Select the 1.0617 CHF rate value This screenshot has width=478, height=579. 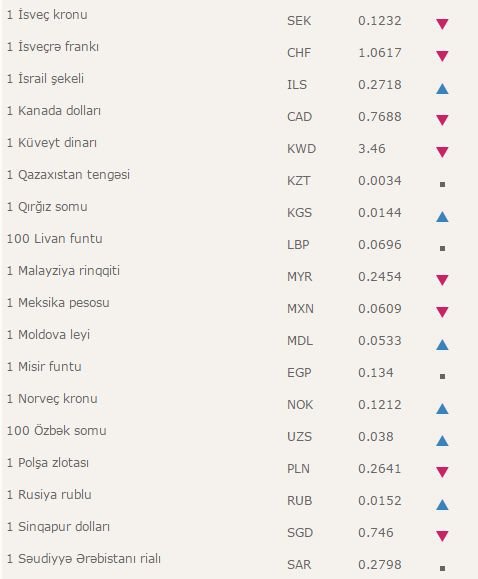click(380, 53)
